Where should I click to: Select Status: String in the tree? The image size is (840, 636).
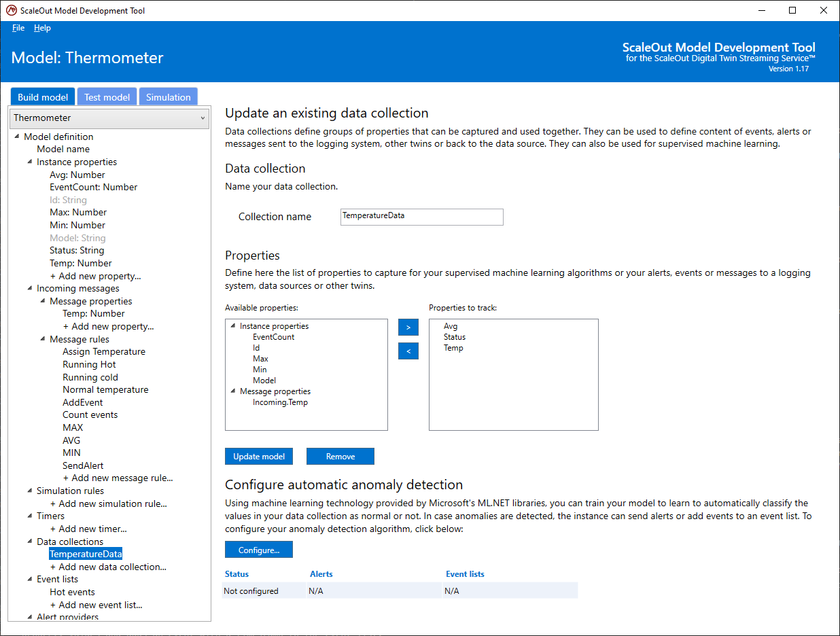(77, 250)
